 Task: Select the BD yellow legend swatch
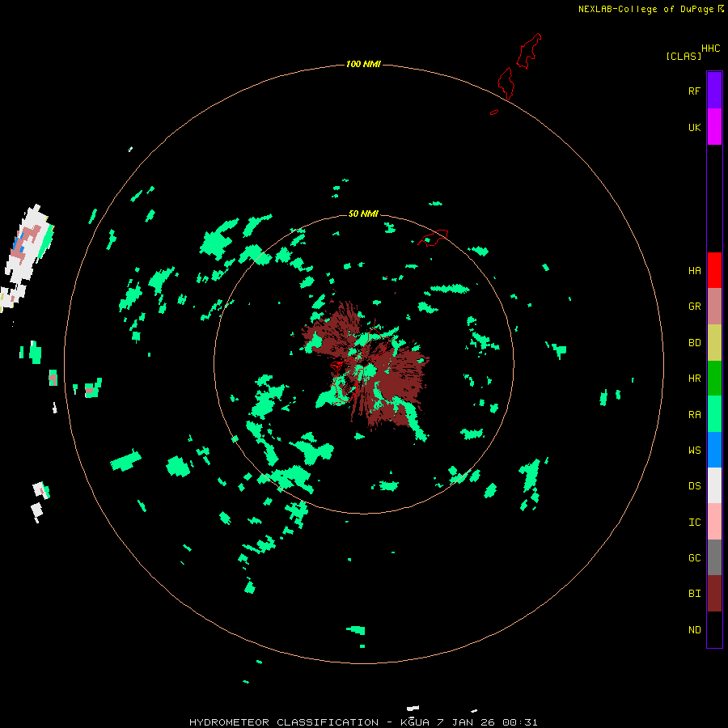pyautogui.click(x=714, y=343)
